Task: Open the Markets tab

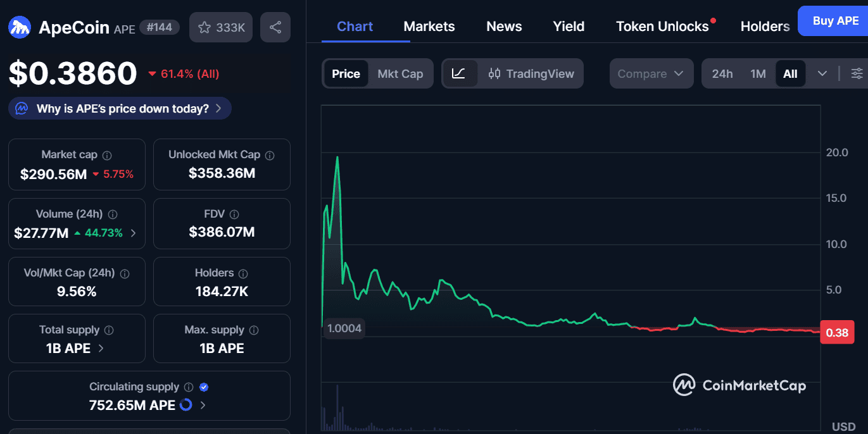Action: click(x=429, y=27)
